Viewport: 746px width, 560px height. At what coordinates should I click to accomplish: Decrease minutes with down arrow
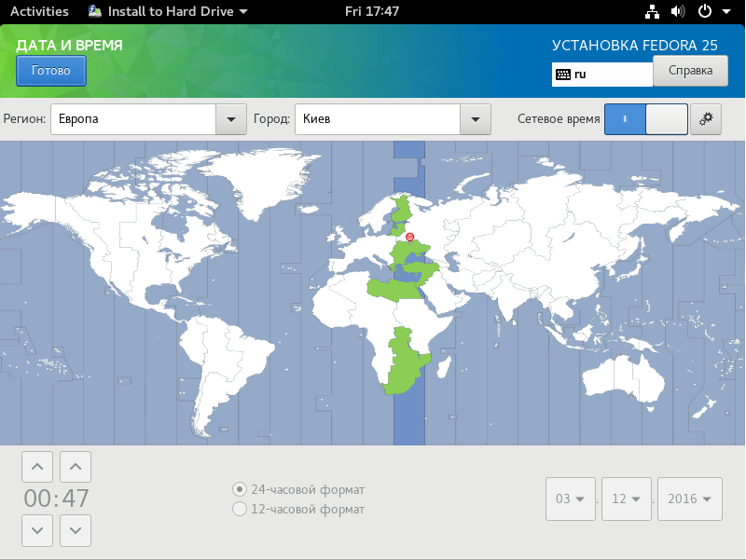pos(76,530)
